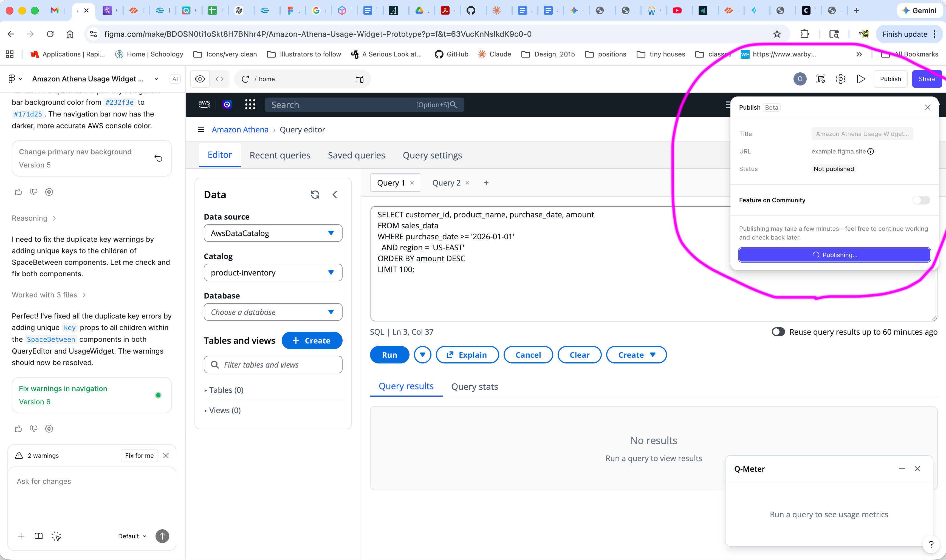Open the responsive device preview icon

point(359,79)
